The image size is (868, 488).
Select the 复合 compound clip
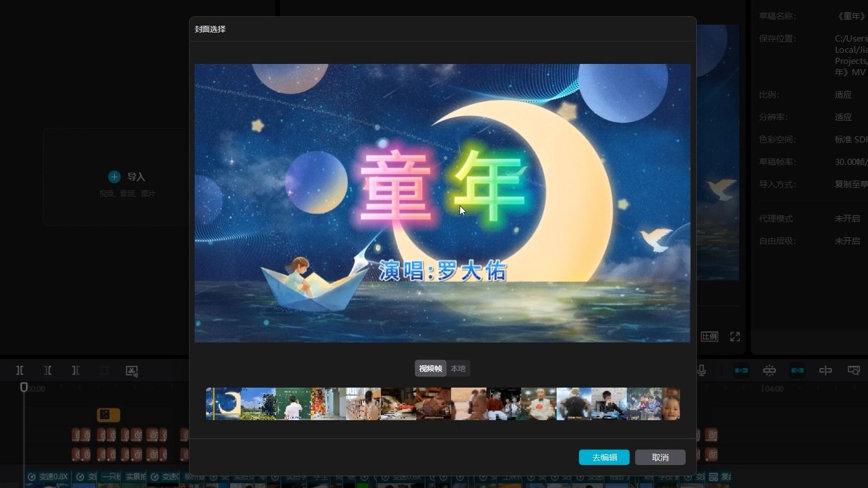pos(720,476)
